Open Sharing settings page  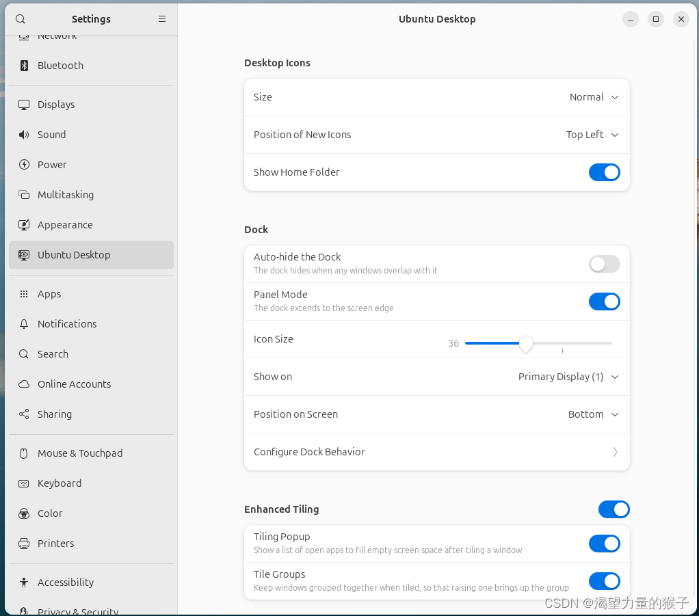(91, 414)
